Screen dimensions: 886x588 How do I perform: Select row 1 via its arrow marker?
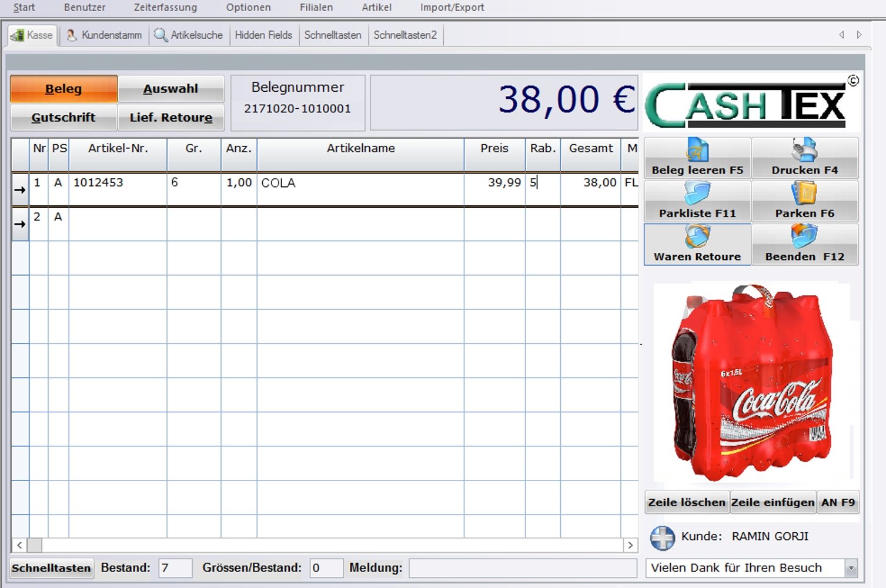20,190
